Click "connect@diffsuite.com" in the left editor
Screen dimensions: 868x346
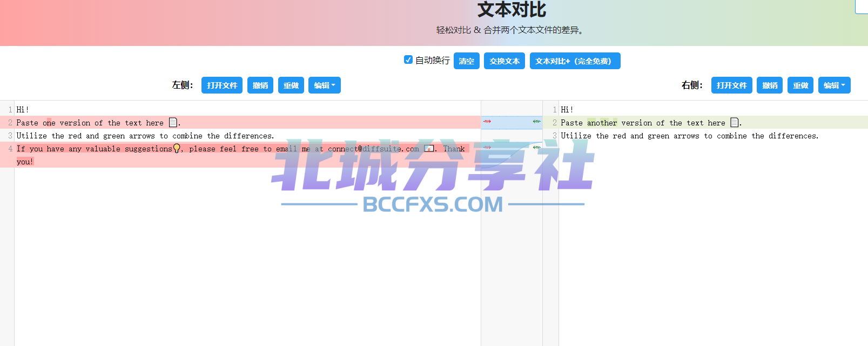[374, 149]
